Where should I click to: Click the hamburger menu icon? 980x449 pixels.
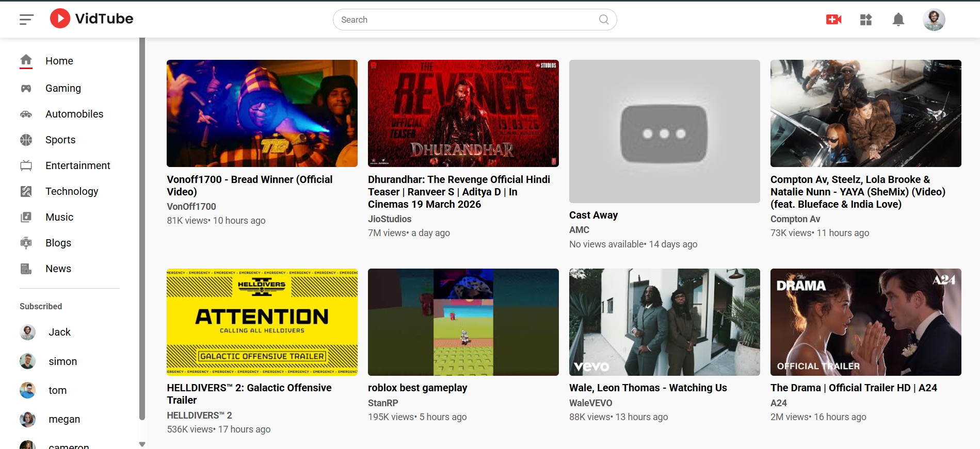pos(26,20)
